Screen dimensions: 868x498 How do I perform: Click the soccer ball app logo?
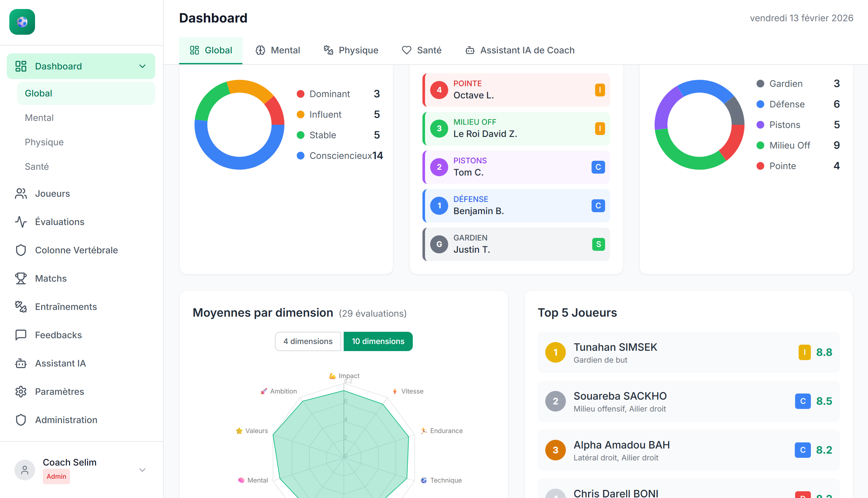[x=22, y=22]
